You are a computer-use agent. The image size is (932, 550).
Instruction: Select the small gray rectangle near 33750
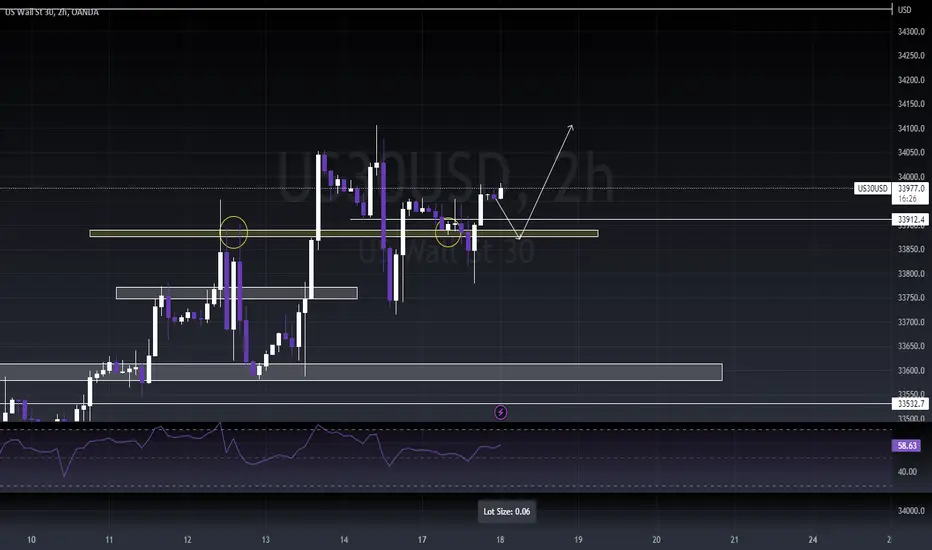tap(237, 293)
